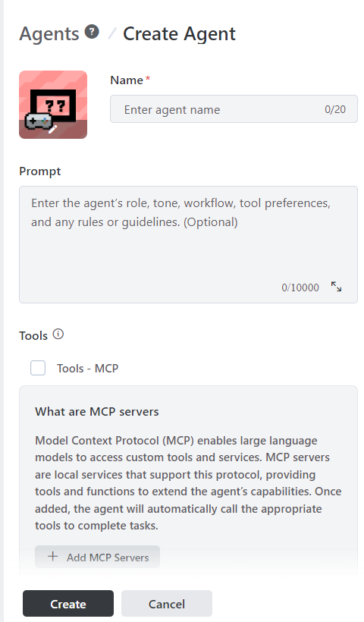Click the What are MCP servers heading
The width and height of the screenshot is (364, 622).
97,411
